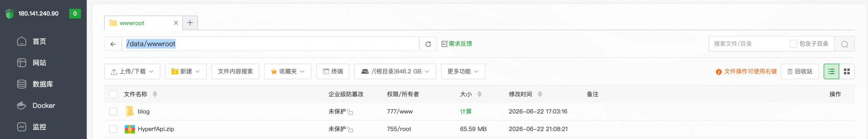Select the HyperfApi.zip row checkbox
This screenshot has height=139, width=868.
[113, 129]
